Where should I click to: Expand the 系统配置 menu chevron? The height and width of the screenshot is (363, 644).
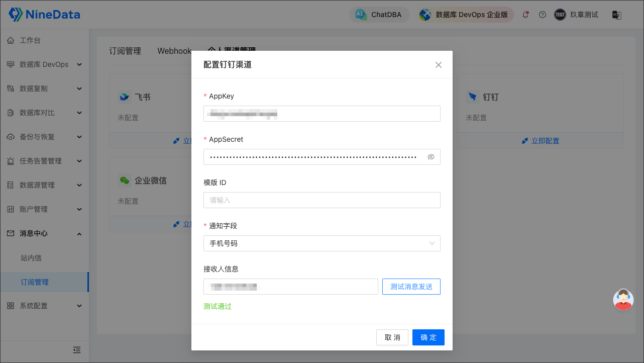pos(79,306)
